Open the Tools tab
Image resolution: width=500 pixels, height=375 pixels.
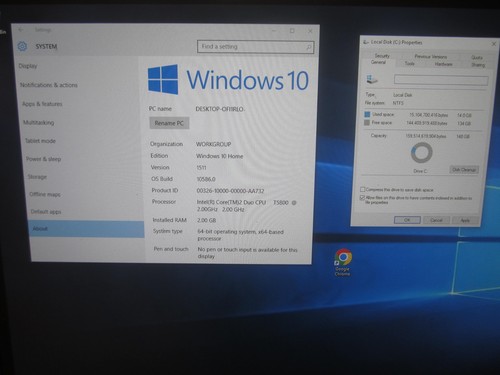410,63
